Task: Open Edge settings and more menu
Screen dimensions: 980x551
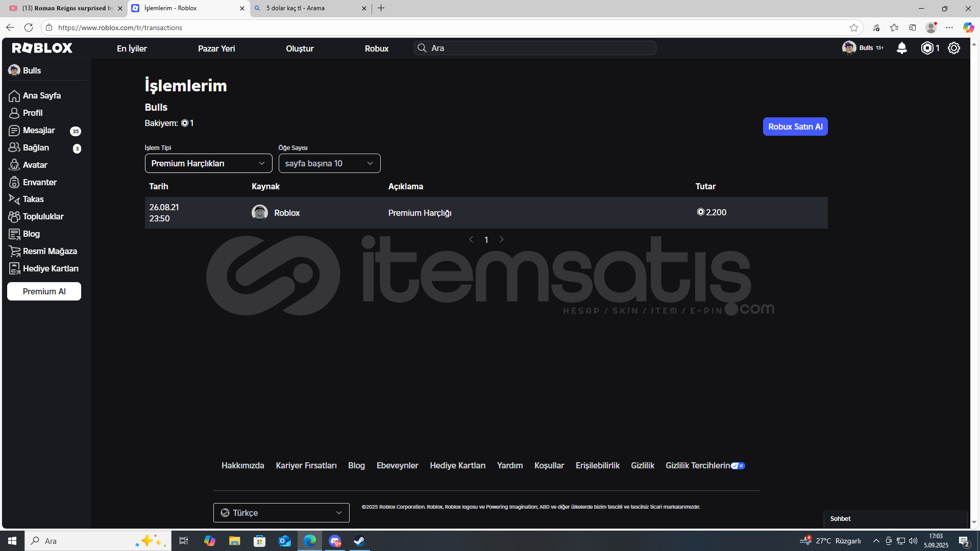Action: click(x=949, y=28)
